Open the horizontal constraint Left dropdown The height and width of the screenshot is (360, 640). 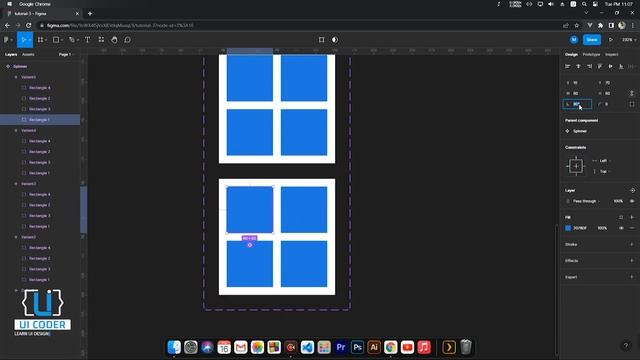604,161
